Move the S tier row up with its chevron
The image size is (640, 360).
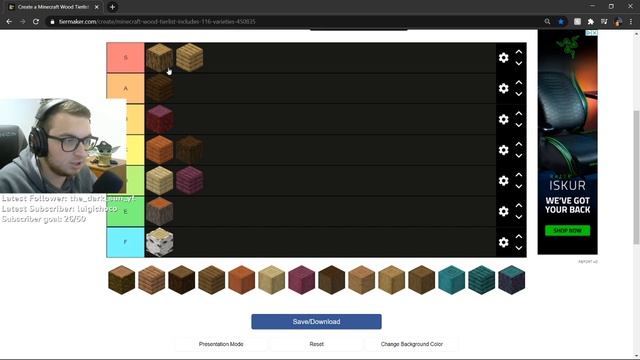pyautogui.click(x=519, y=52)
